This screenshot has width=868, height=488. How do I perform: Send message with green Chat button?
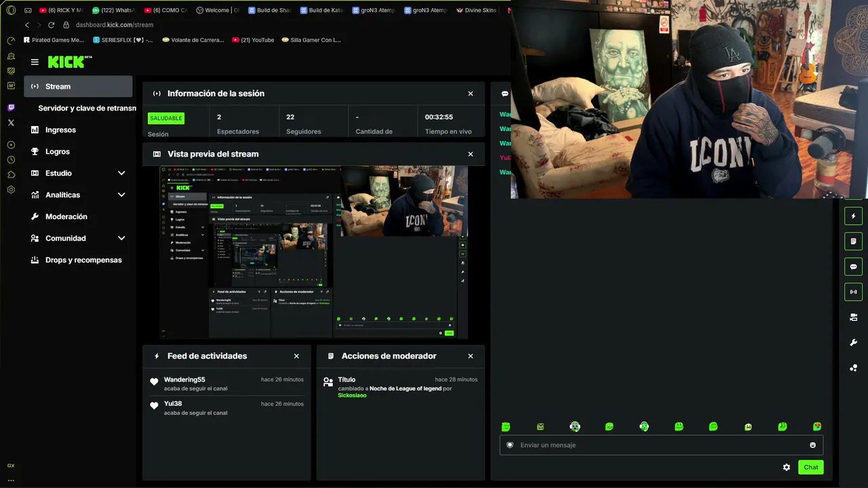click(x=811, y=467)
